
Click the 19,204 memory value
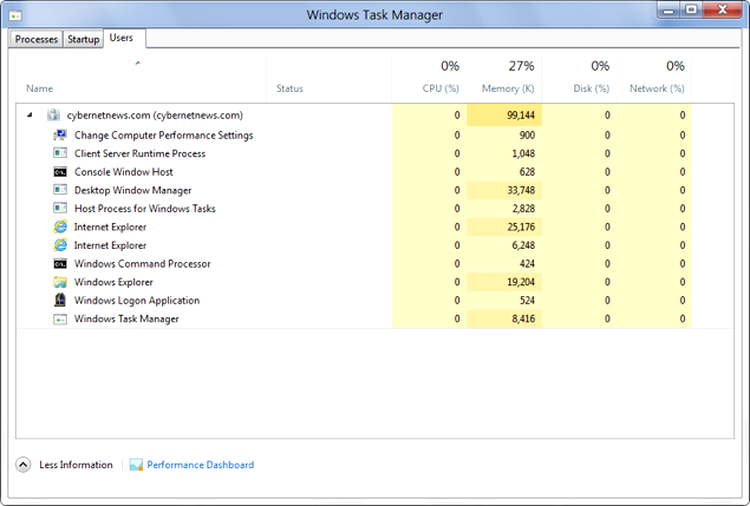(x=521, y=282)
